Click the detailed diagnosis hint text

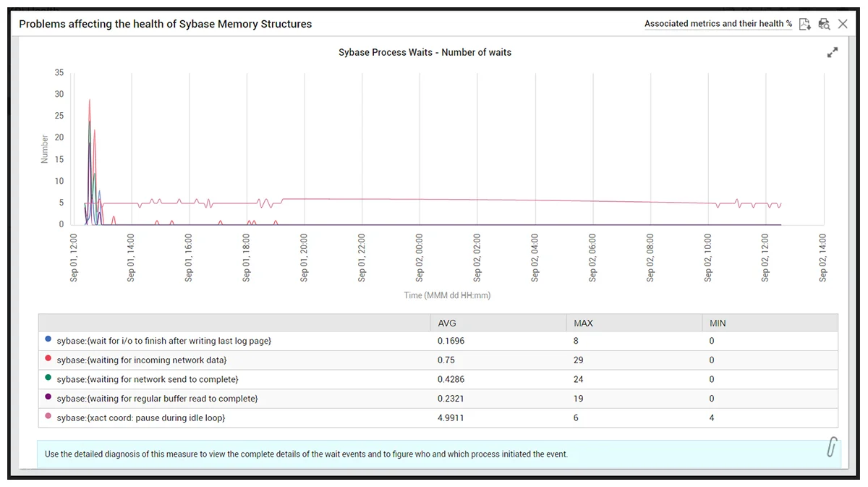coord(307,454)
